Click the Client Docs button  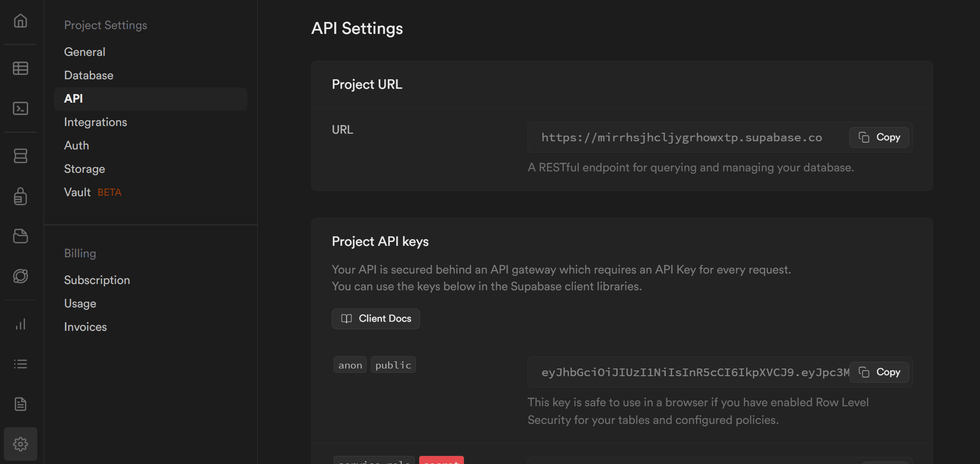coord(375,318)
